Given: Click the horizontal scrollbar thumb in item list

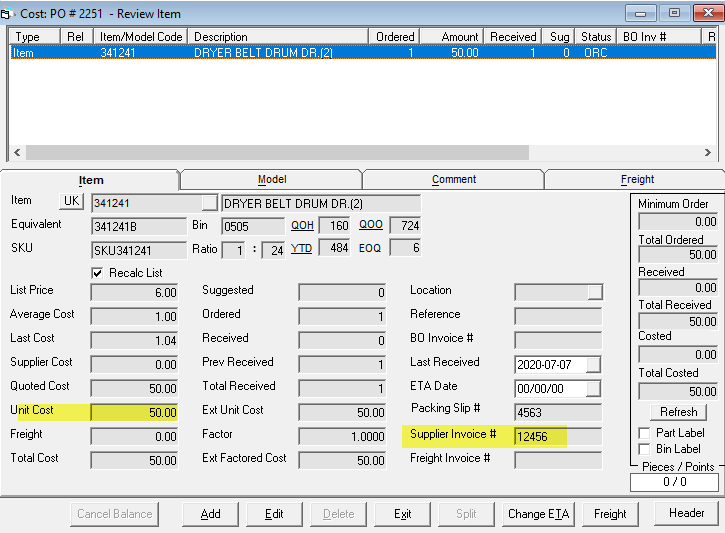Looking at the screenshot, I should pyautogui.click(x=277, y=153).
